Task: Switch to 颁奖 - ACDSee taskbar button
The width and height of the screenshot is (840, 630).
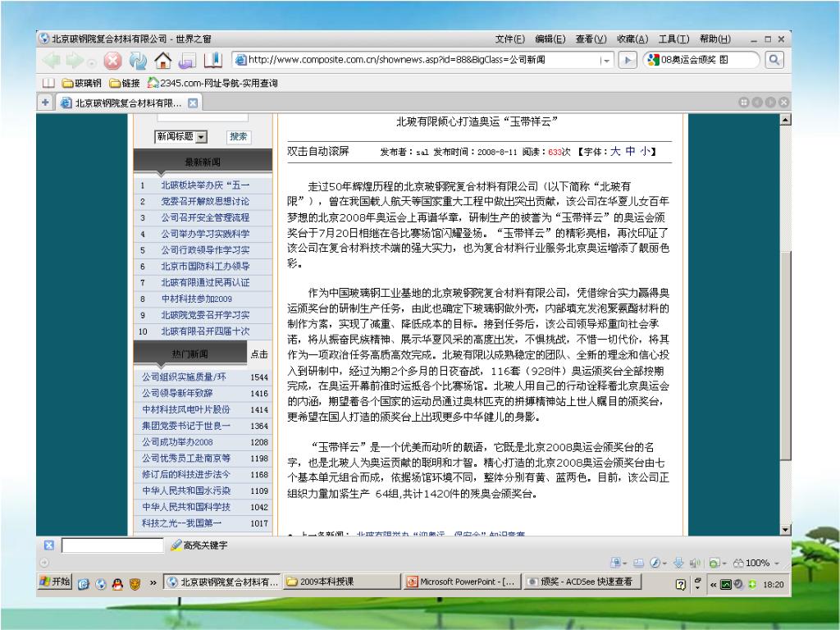Action: pyautogui.click(x=582, y=582)
